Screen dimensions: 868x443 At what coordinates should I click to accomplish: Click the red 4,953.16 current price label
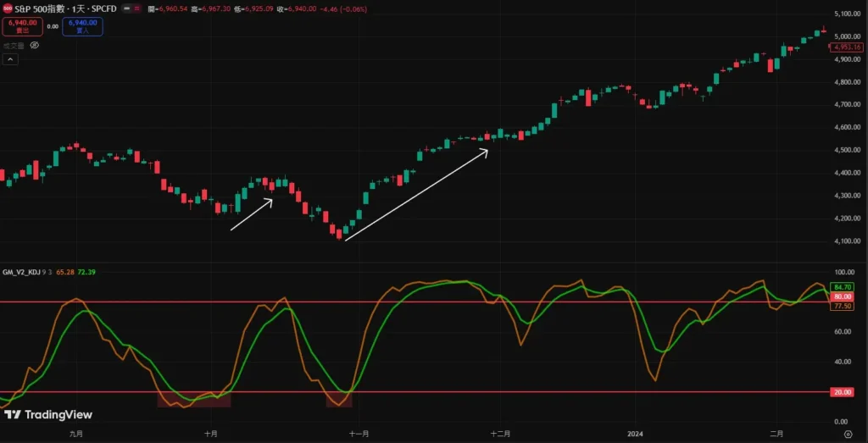(x=848, y=47)
